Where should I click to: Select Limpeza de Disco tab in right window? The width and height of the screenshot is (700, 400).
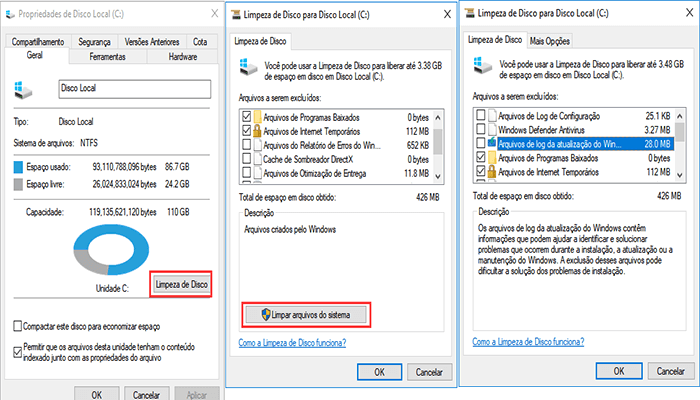495,40
